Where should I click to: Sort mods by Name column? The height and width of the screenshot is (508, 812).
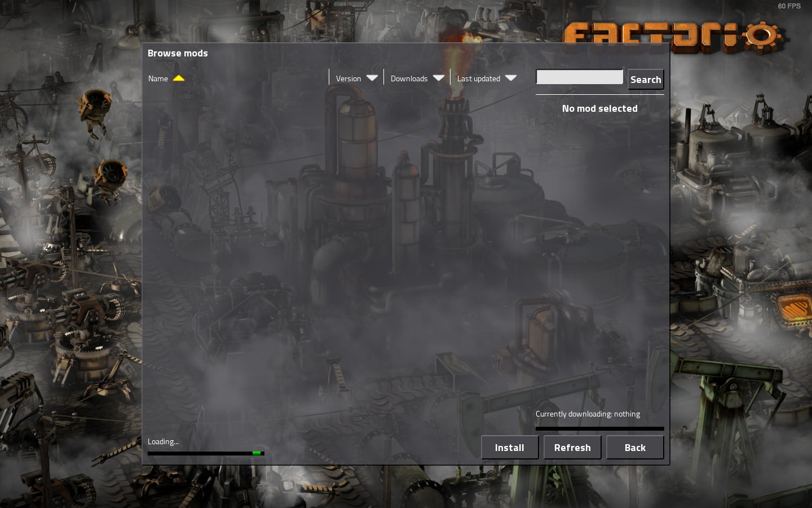[x=158, y=78]
